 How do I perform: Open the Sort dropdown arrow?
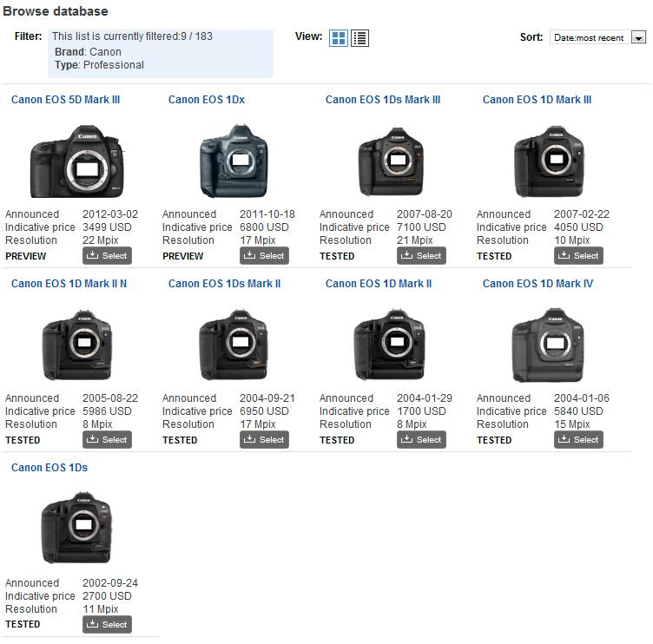point(638,37)
